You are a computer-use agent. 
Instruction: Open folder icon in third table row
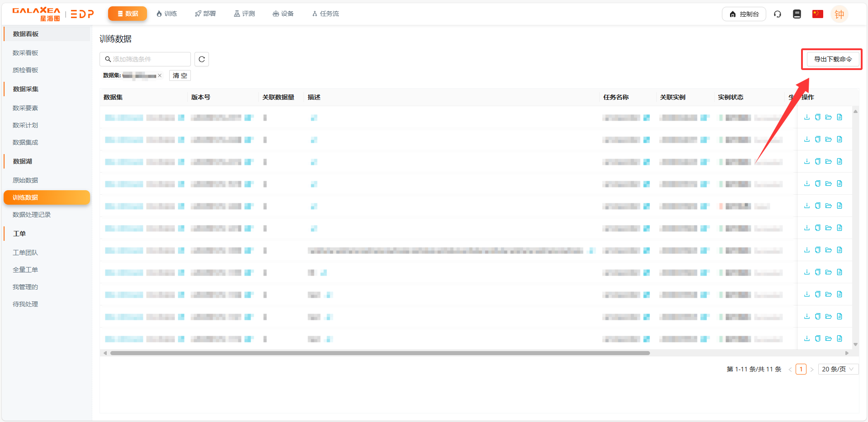pos(828,162)
